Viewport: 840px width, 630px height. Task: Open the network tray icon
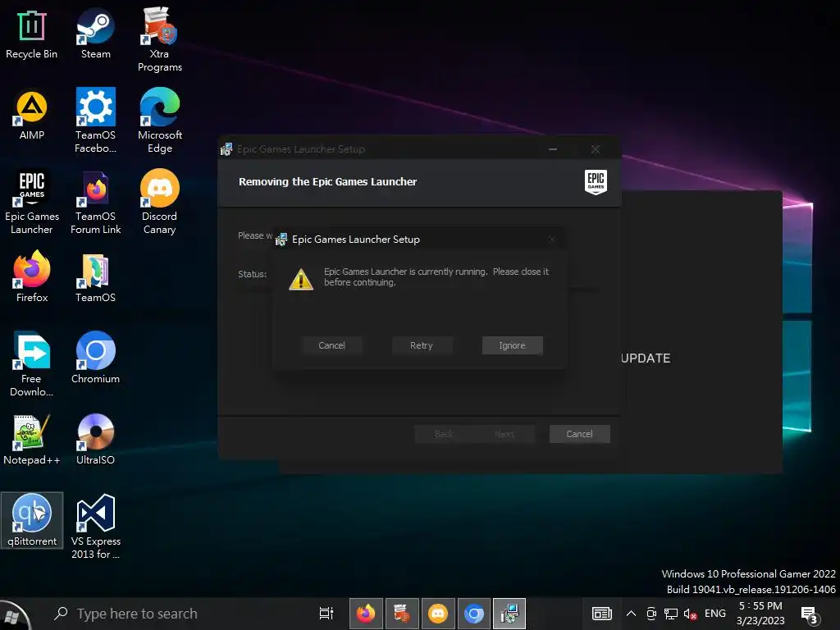671,614
